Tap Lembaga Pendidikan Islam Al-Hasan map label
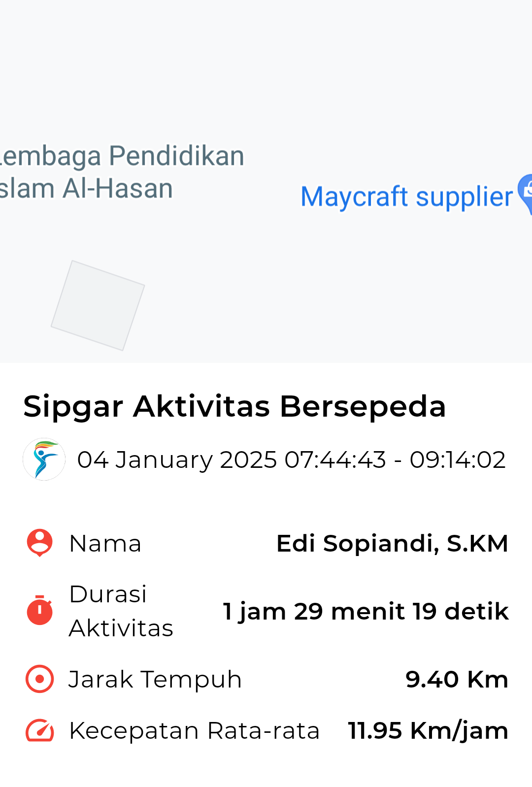 pos(121,172)
